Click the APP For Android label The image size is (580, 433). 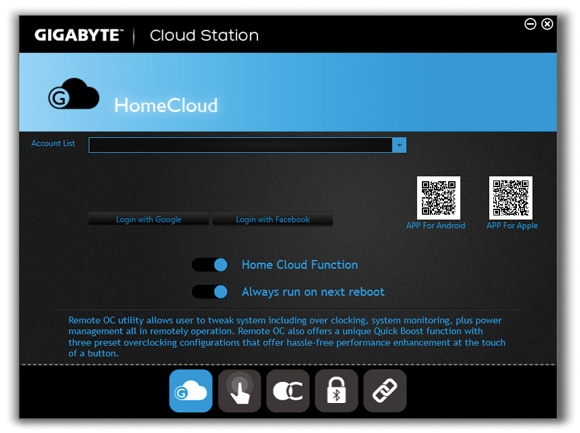pos(436,226)
